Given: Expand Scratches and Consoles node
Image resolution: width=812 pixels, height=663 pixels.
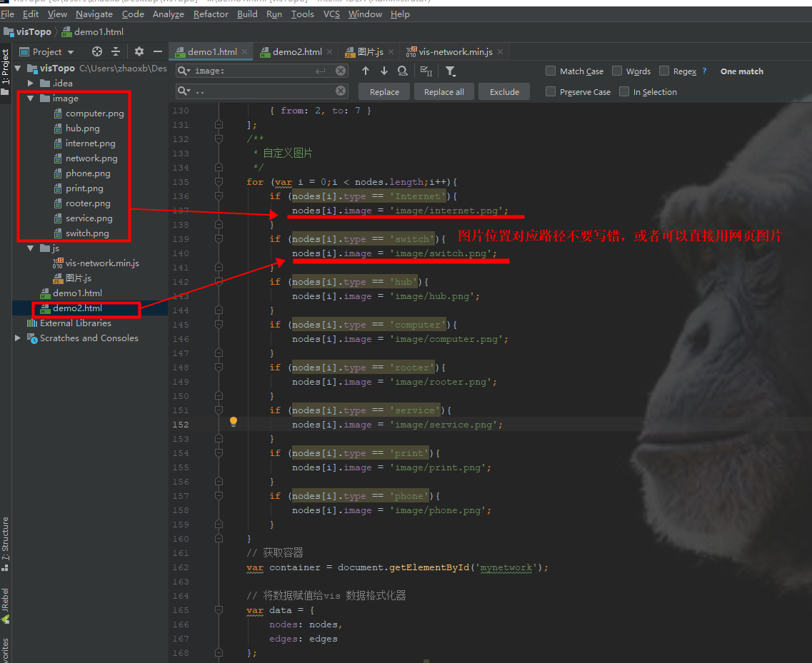Looking at the screenshot, I should (18, 338).
